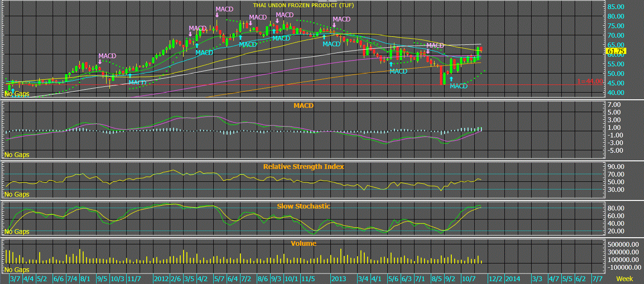Viewport: 644px width, 284px height.
Task: Select the -100000.00 volume axis value
Action: coord(623,267)
